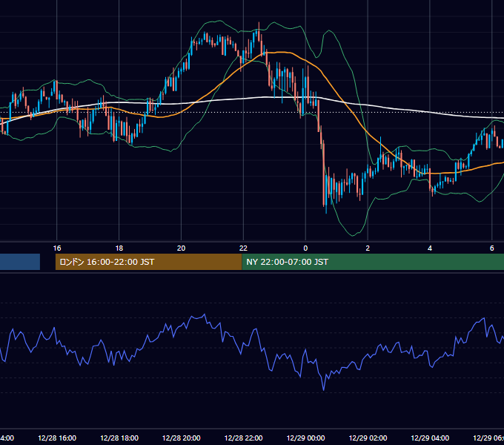Click the 12/29 02:00 date label
The width and height of the screenshot is (504, 445).
[x=368, y=438]
